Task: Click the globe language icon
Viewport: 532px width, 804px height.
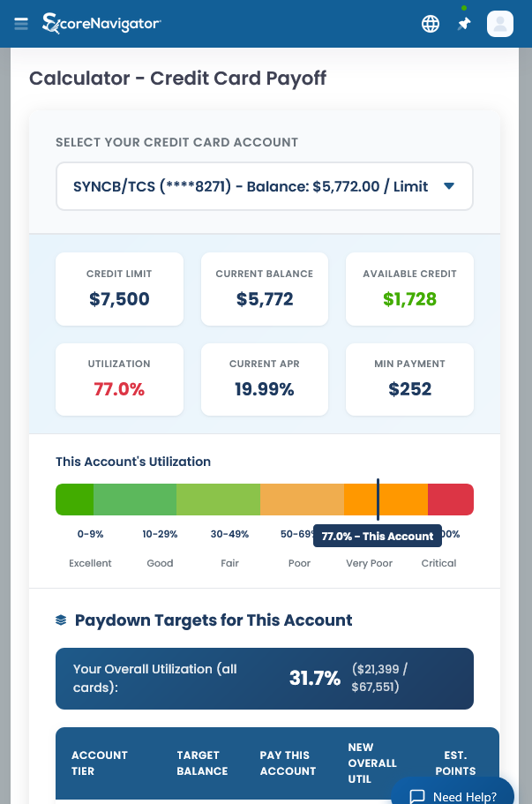Action: [431, 24]
